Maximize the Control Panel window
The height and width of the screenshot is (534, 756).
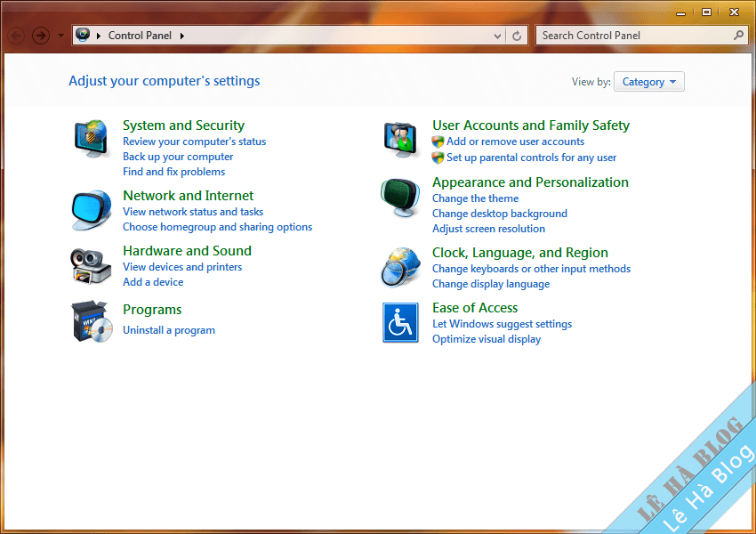click(x=706, y=12)
